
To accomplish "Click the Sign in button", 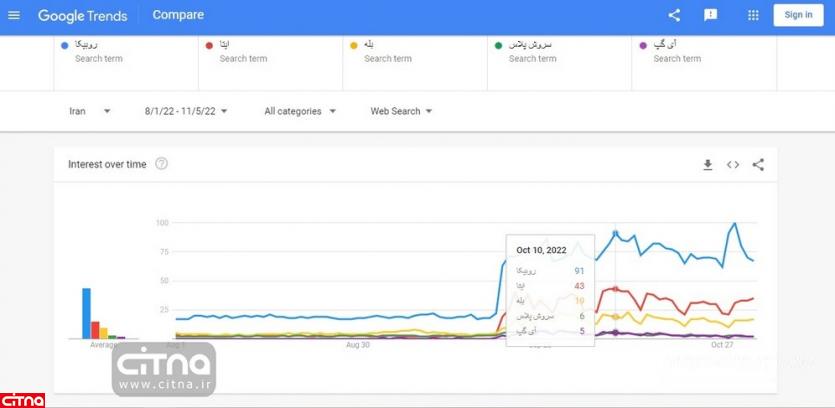I will [x=798, y=15].
